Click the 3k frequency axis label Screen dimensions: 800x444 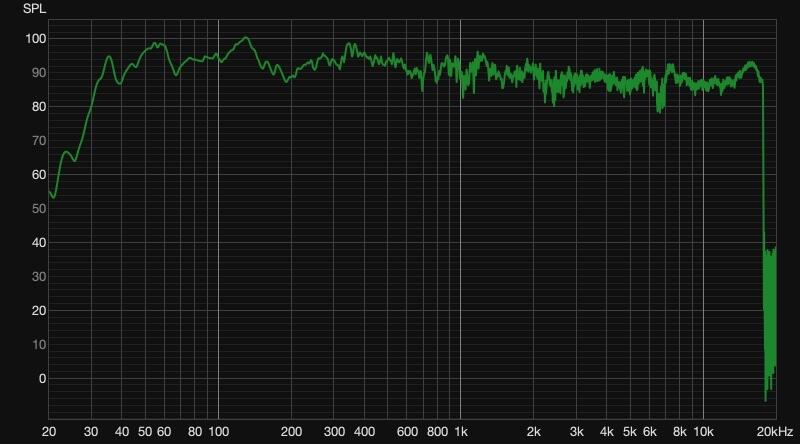(577, 432)
